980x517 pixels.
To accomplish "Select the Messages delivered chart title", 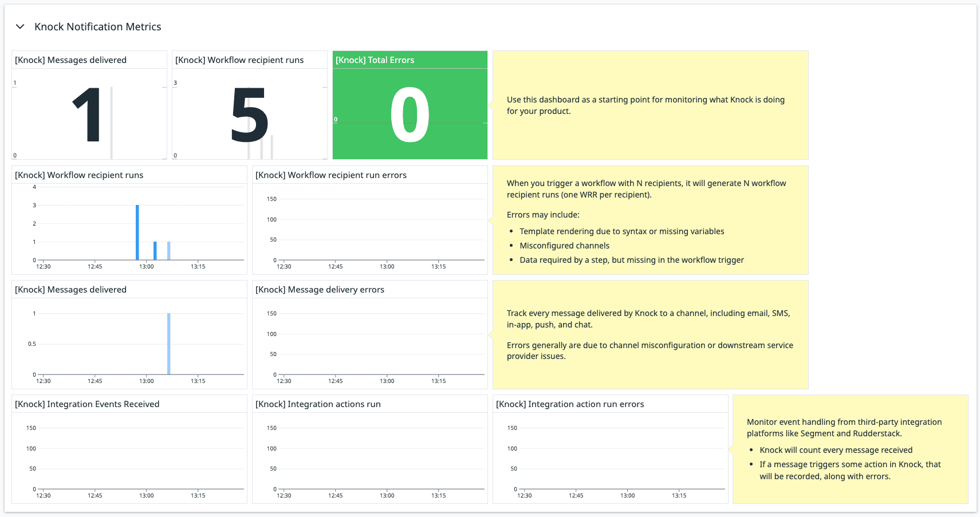I will [71, 290].
